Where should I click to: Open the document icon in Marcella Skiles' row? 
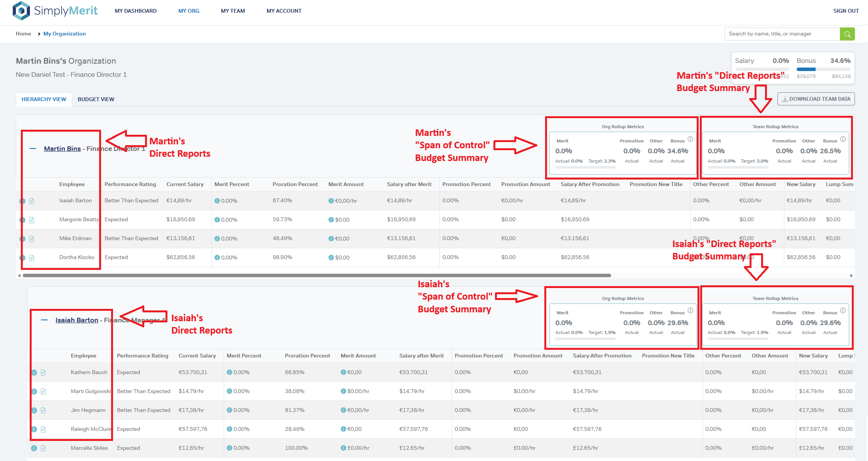(x=43, y=448)
